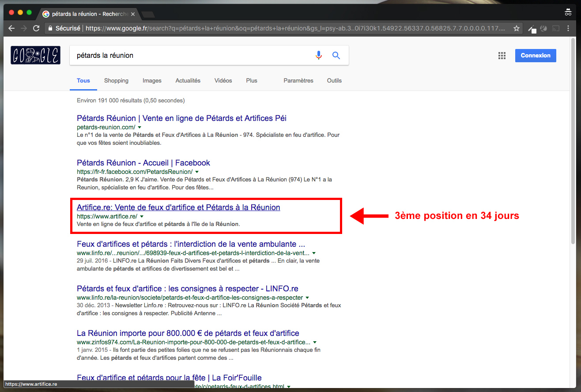This screenshot has width=581, height=392.
Task: Click the blue magnifying glass search icon
Action: [336, 55]
